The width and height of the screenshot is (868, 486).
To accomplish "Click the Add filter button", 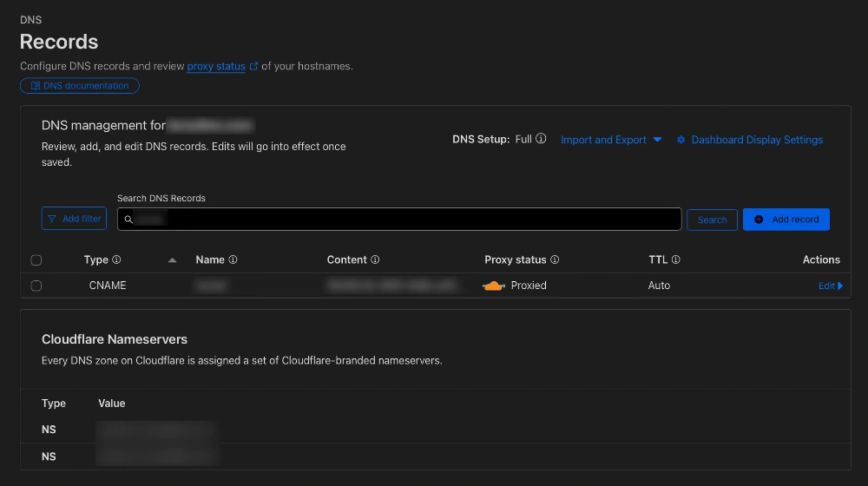I will 74,219.
